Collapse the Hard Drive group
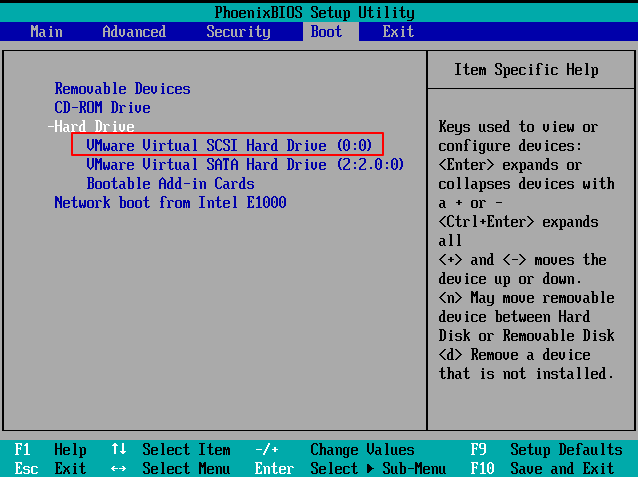This screenshot has height=477, width=638. pos(91,127)
